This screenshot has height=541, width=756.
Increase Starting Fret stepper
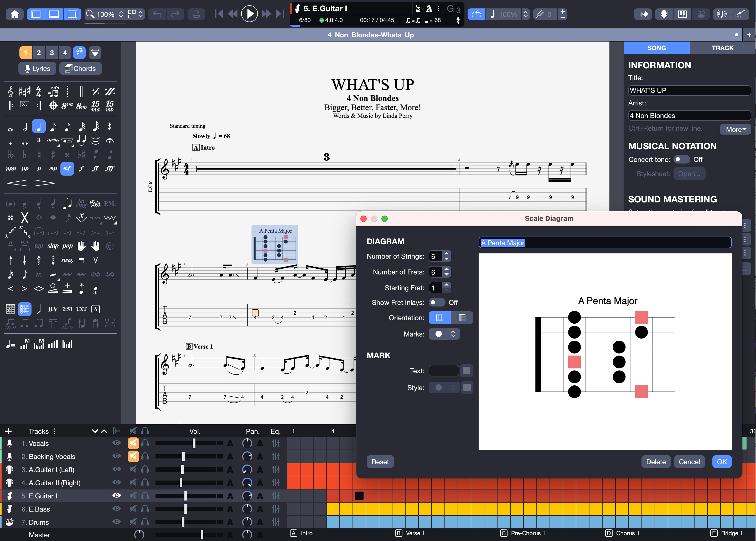pos(446,284)
